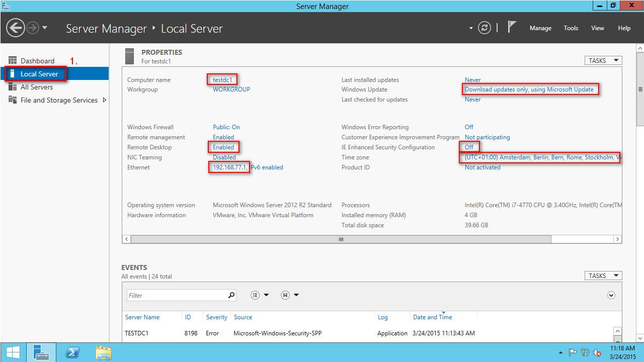Screen dimensions: 644x362
Task: Open the Tools menu
Action: [x=571, y=28]
